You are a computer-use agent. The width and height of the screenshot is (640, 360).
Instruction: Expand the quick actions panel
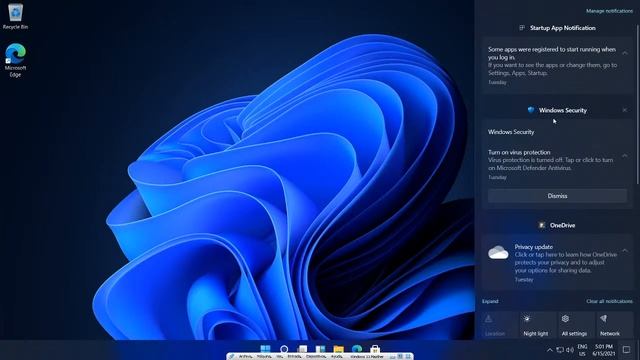tap(490, 301)
